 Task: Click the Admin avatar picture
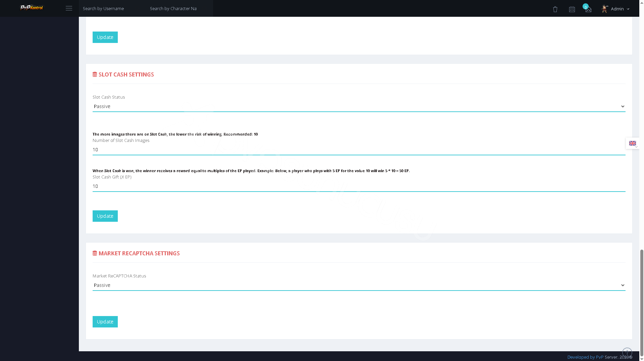tap(605, 9)
